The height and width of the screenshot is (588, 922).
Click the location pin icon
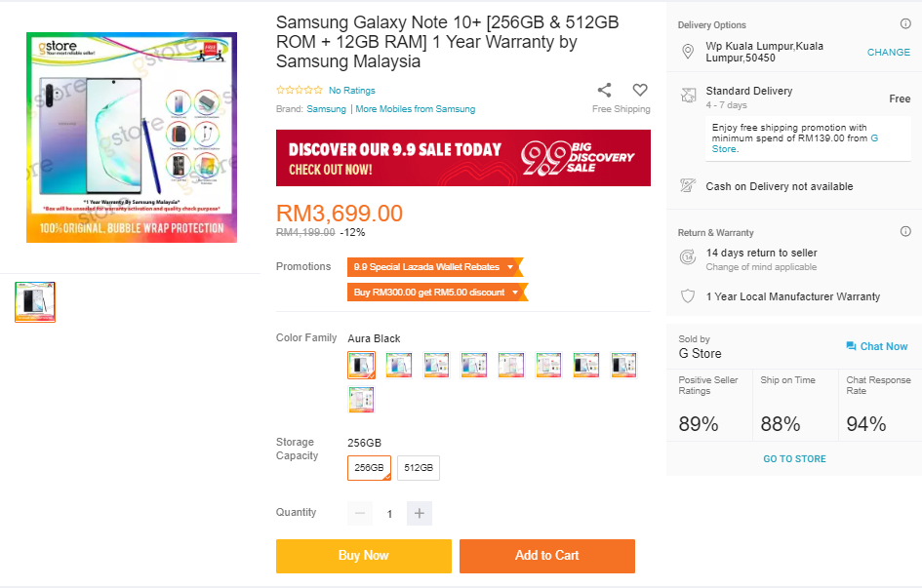[x=688, y=52]
